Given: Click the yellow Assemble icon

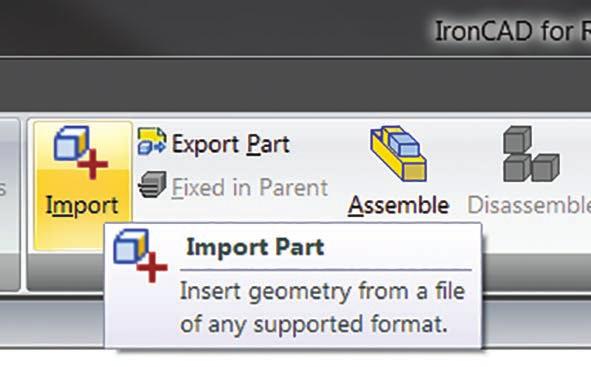Looking at the screenshot, I should point(398,154).
